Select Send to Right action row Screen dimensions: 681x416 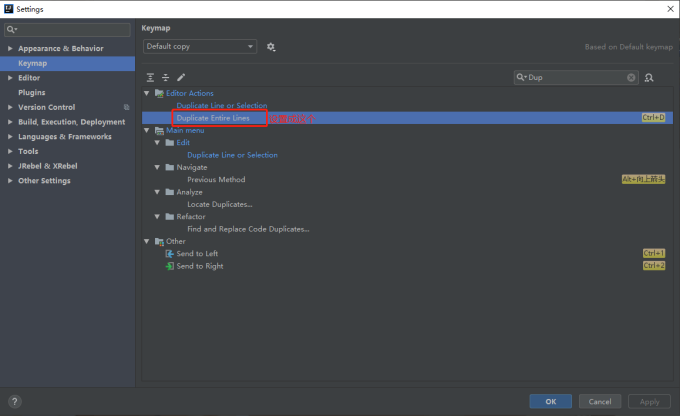407,266
